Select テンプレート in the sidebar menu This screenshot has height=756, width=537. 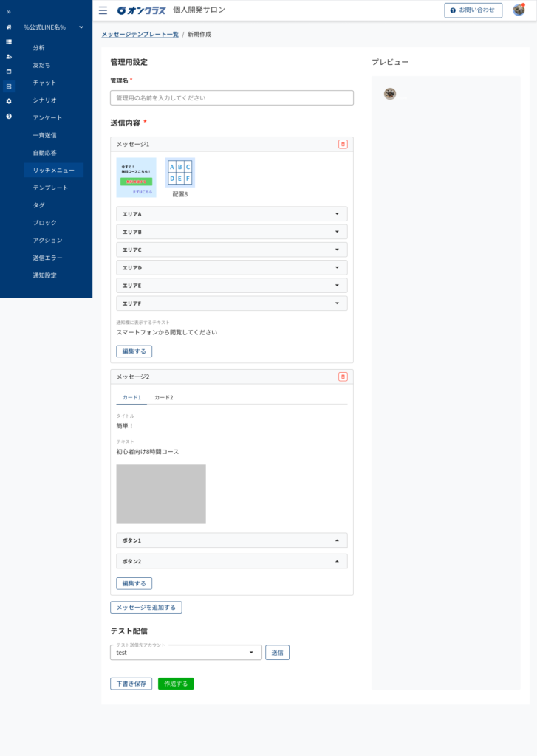coord(50,188)
